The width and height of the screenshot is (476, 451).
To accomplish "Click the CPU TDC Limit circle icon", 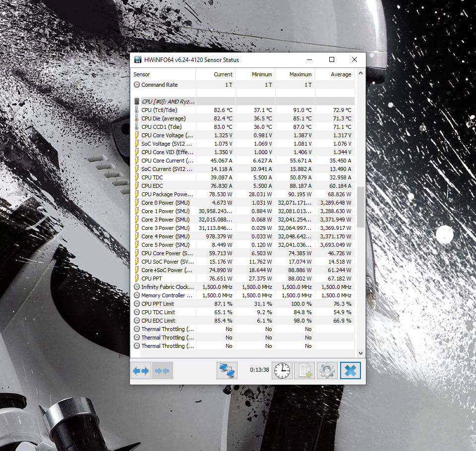I will (x=137, y=312).
